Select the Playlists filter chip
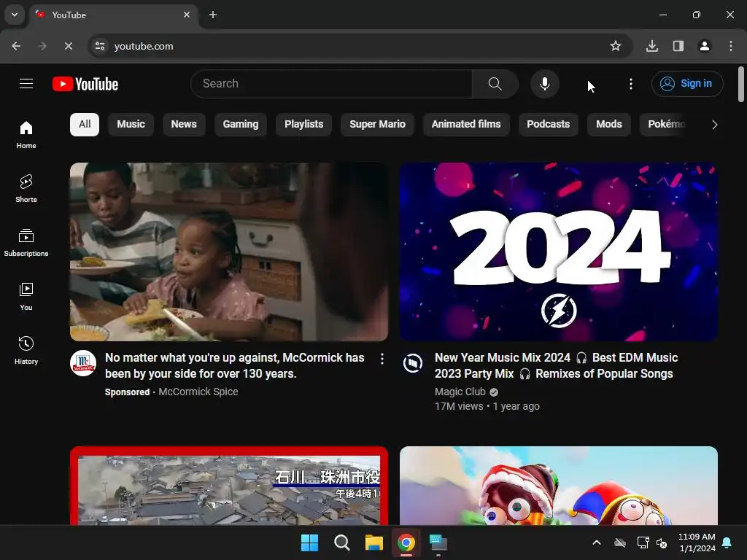Viewport: 747px width, 560px height. (x=304, y=124)
